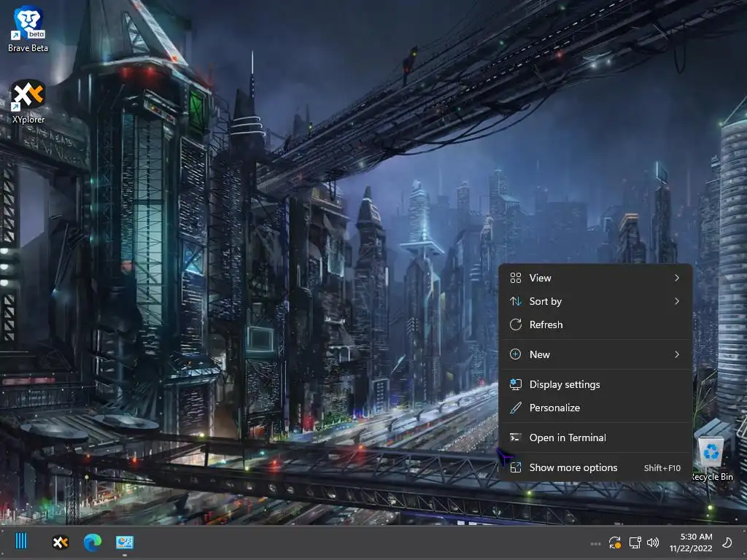Screen dimensions: 747x560
Task: Show hidden tray icons via three dots
Action: (x=595, y=543)
